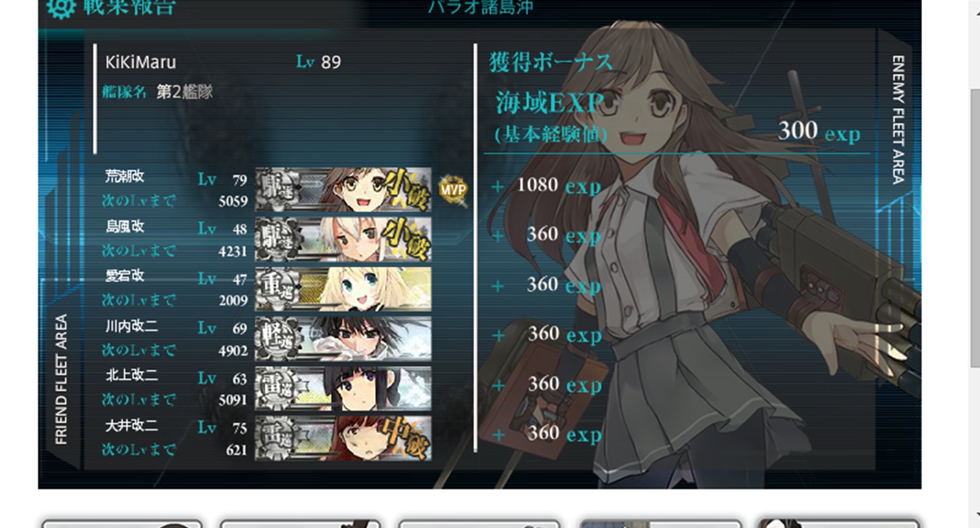The height and width of the screenshot is (528, 980).
Task: Click the 小破 damage mark on 荒潮改
Action: [407, 187]
